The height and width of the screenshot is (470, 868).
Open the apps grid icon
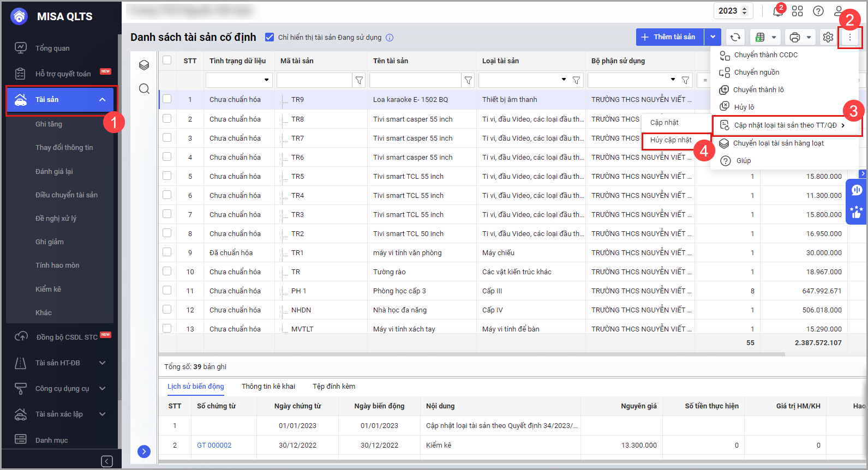tap(798, 11)
